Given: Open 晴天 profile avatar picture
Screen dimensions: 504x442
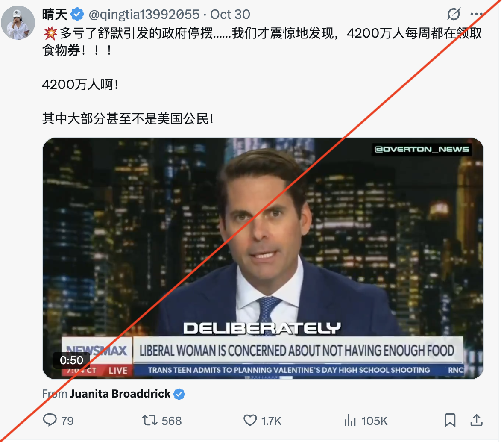Looking at the screenshot, I should point(18,23).
